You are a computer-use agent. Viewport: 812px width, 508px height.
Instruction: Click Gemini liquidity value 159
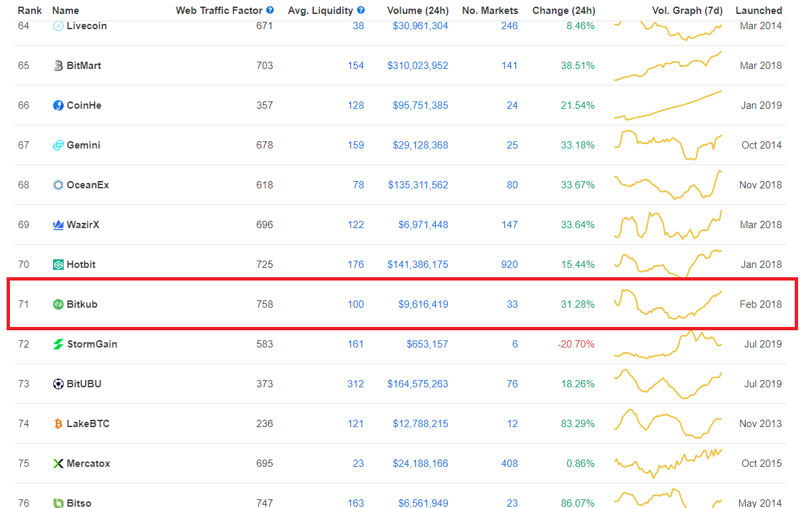pos(356,145)
